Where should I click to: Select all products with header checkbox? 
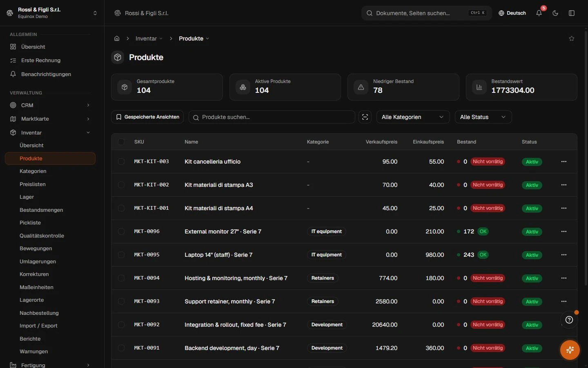[x=121, y=142]
